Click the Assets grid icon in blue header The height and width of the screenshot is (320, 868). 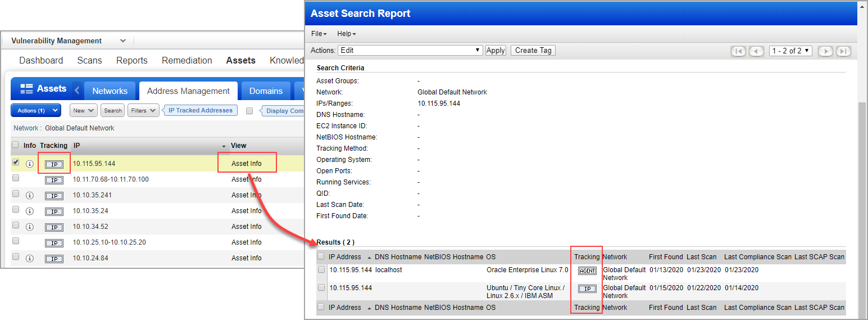[x=26, y=89]
